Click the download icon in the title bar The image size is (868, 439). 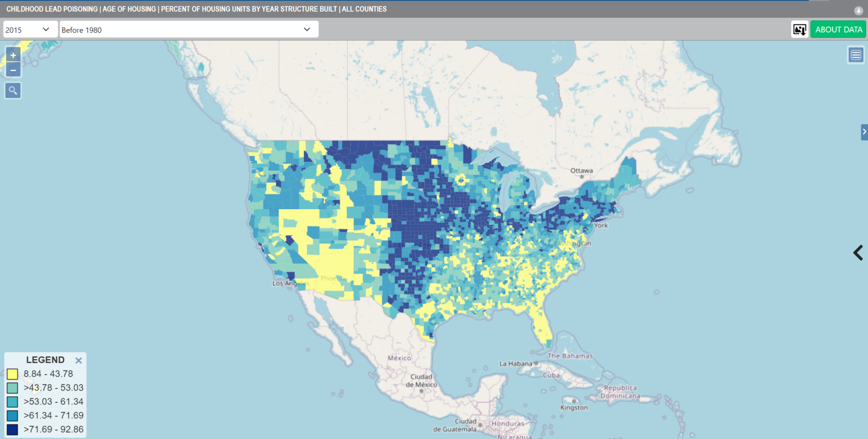click(858, 10)
